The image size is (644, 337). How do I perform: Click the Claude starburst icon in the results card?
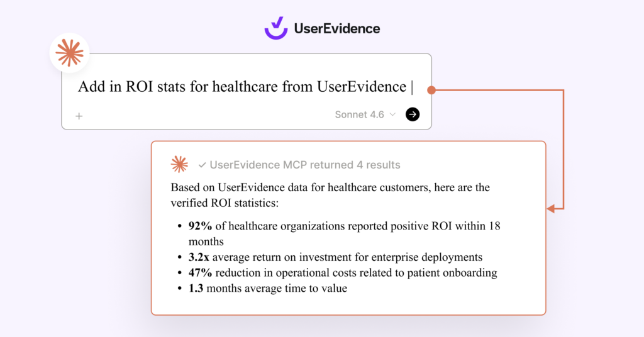click(x=179, y=164)
